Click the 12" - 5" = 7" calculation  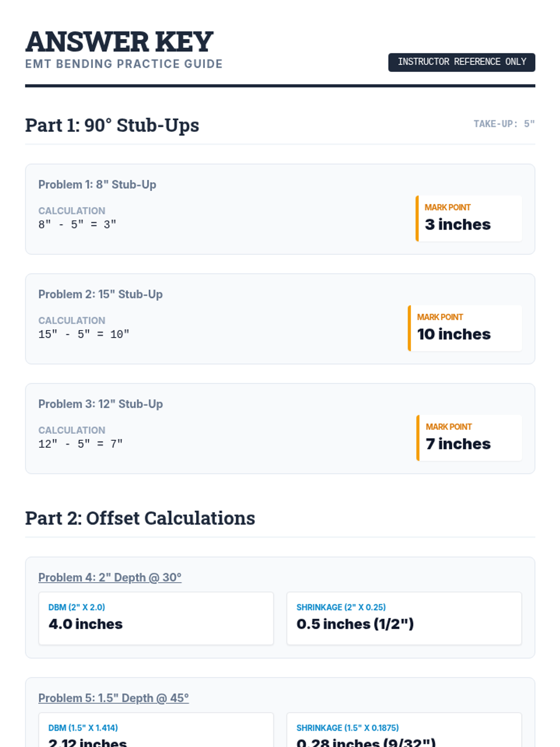pos(80,444)
